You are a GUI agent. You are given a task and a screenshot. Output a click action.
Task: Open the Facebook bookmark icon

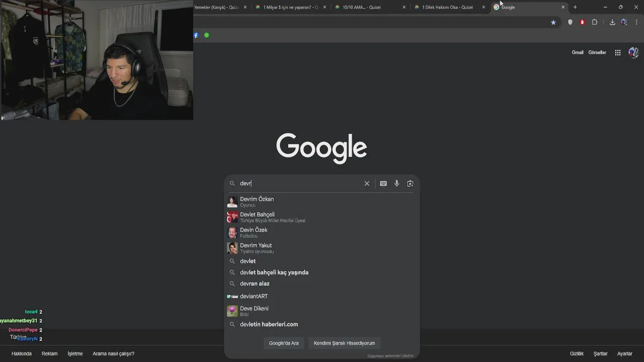coord(196,35)
